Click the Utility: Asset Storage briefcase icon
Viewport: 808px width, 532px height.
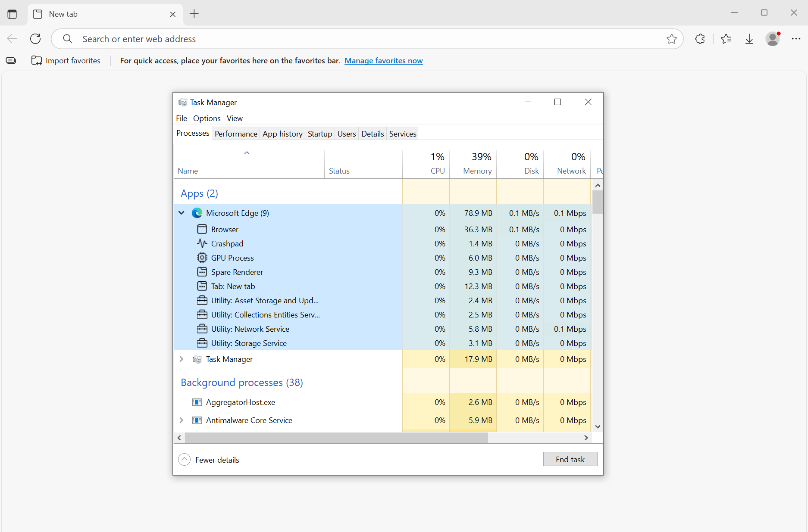(202, 300)
